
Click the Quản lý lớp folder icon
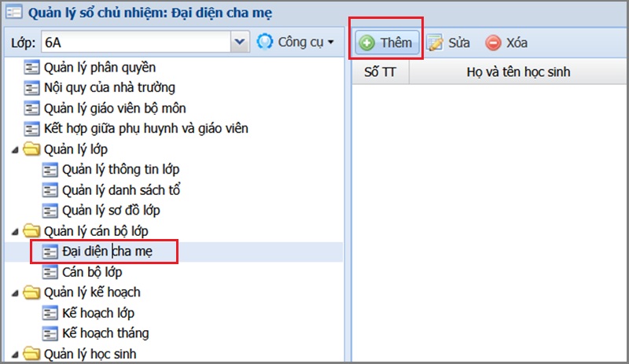pyautogui.click(x=31, y=149)
